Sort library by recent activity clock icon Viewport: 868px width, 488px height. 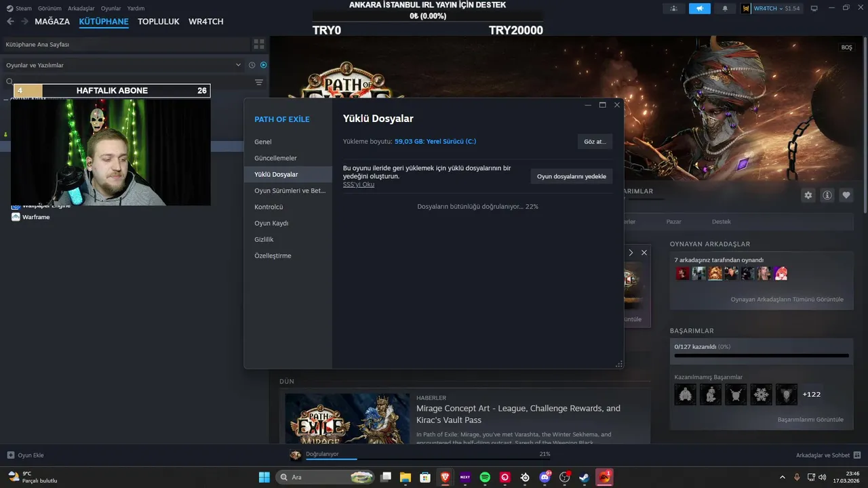point(252,65)
